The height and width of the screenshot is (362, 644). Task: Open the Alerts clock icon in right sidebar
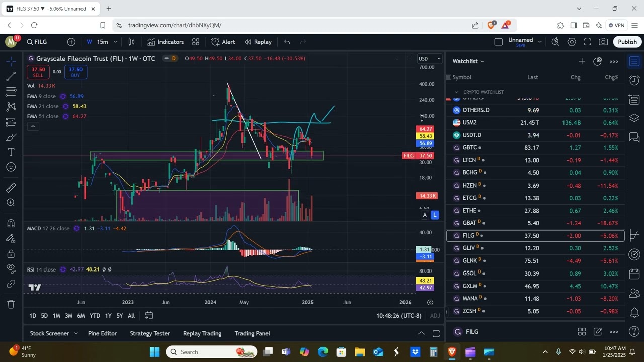[x=634, y=80]
